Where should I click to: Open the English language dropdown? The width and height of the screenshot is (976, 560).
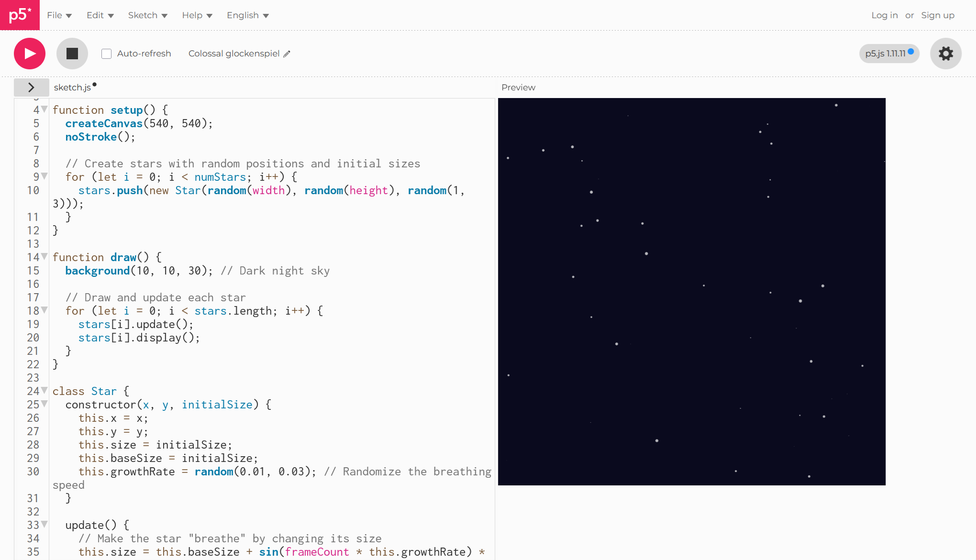[x=244, y=15]
